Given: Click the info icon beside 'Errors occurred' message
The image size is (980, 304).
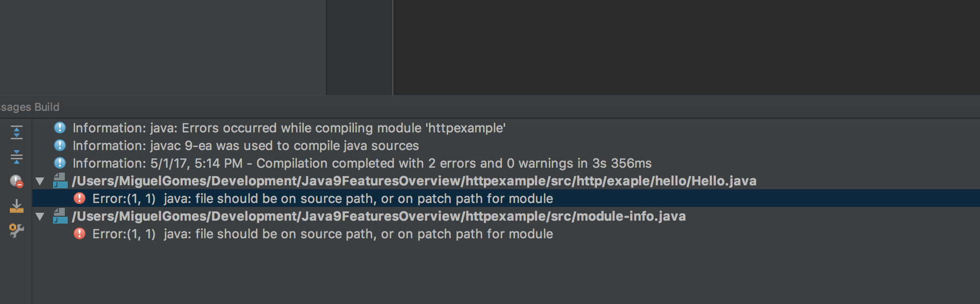Looking at the screenshot, I should [60, 128].
